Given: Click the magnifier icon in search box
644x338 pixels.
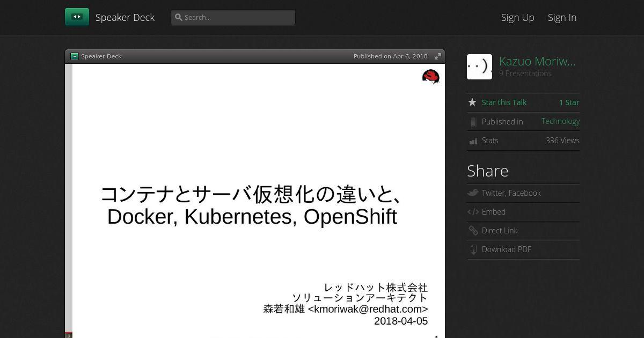Looking at the screenshot, I should coord(179,17).
